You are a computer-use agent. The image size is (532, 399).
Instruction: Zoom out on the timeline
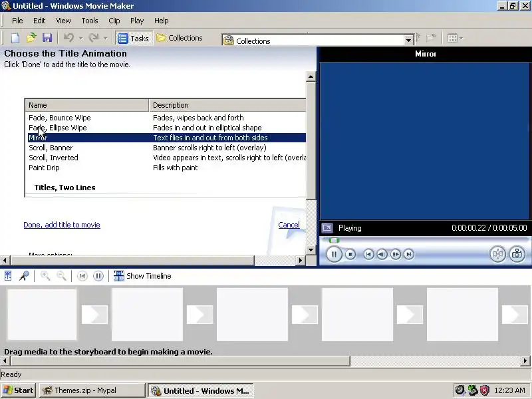tap(61, 276)
